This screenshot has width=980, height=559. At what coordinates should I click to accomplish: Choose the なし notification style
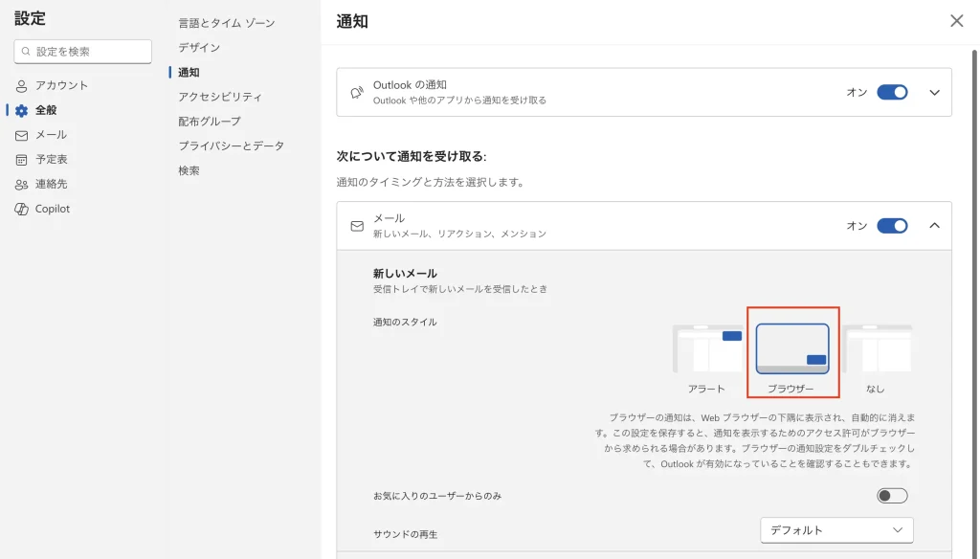[x=876, y=350]
